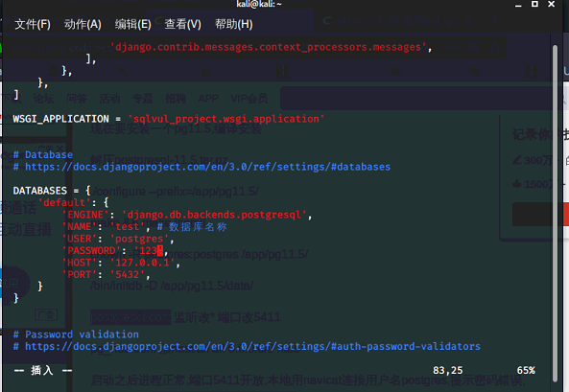Click the 65% file position indicator
This screenshot has width=569, height=392.
click(x=526, y=370)
